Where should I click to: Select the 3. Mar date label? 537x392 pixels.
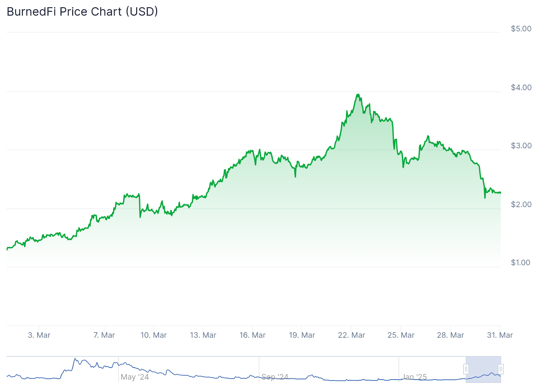pyautogui.click(x=39, y=335)
